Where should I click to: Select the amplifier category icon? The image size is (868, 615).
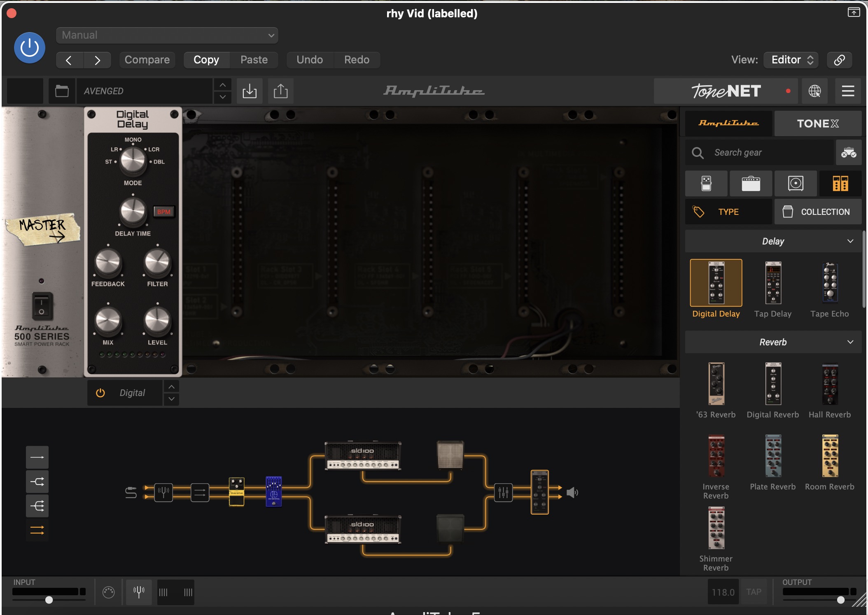(x=751, y=183)
